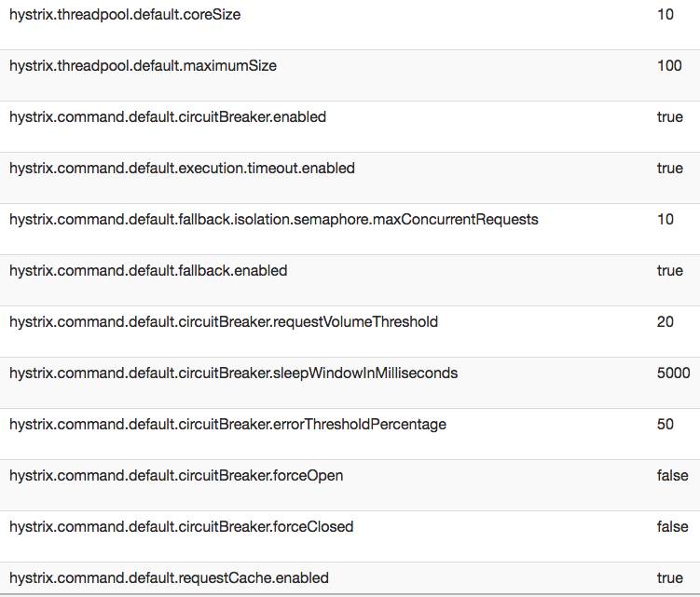
Task: Select the errorThresholdPercentage value 50
Action: point(666,425)
